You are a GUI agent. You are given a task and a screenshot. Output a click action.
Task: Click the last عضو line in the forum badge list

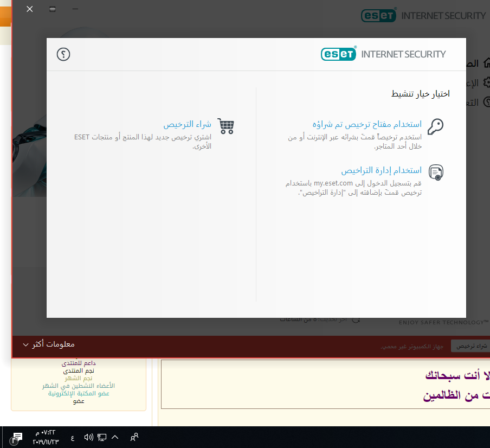(79, 401)
